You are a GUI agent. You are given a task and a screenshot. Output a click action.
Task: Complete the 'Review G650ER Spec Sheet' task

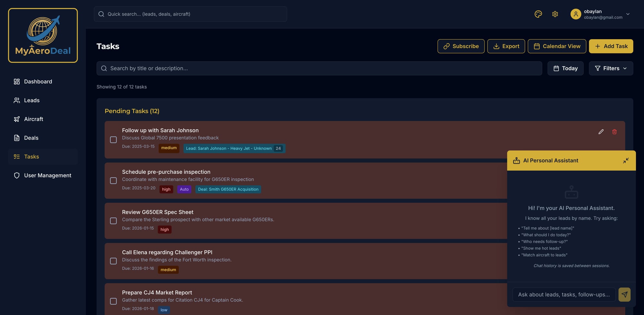pos(113,221)
